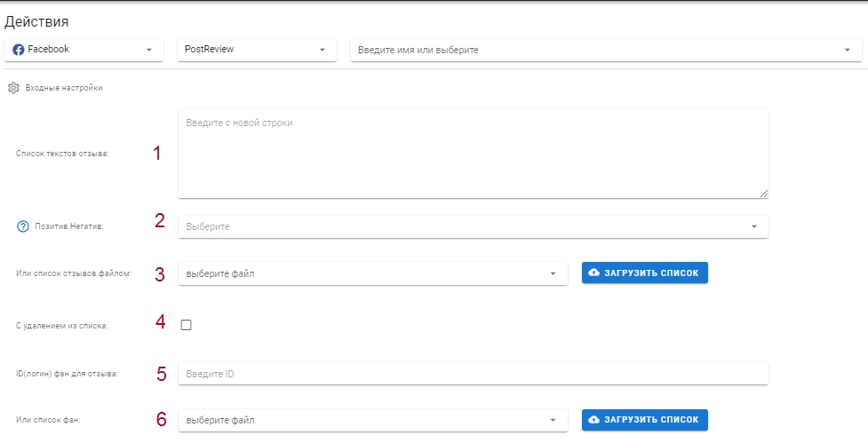Image resolution: width=868 pixels, height=443 pixels.
Task: Click the Facebook logo icon
Action: click(19, 50)
